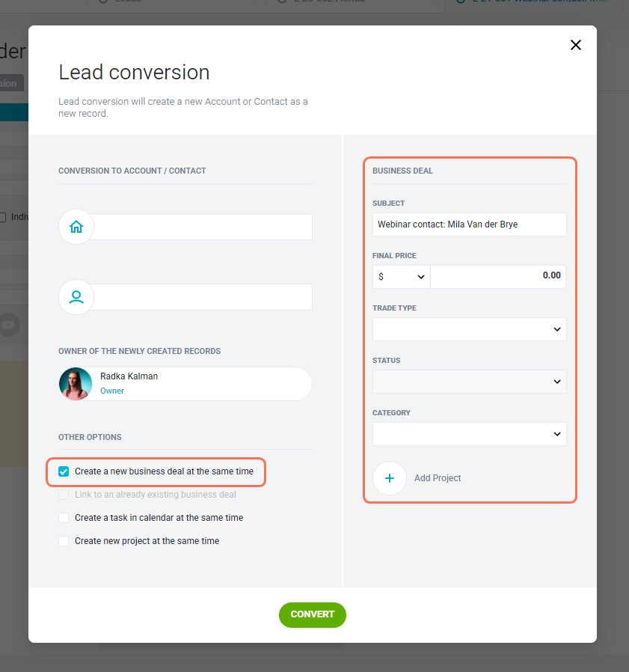Open the Category dropdown
The image size is (629, 672).
tap(470, 434)
